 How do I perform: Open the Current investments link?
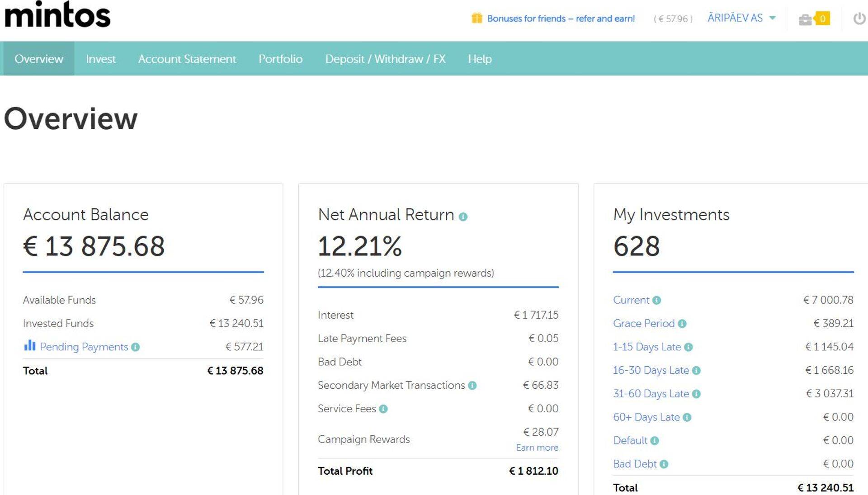click(631, 300)
